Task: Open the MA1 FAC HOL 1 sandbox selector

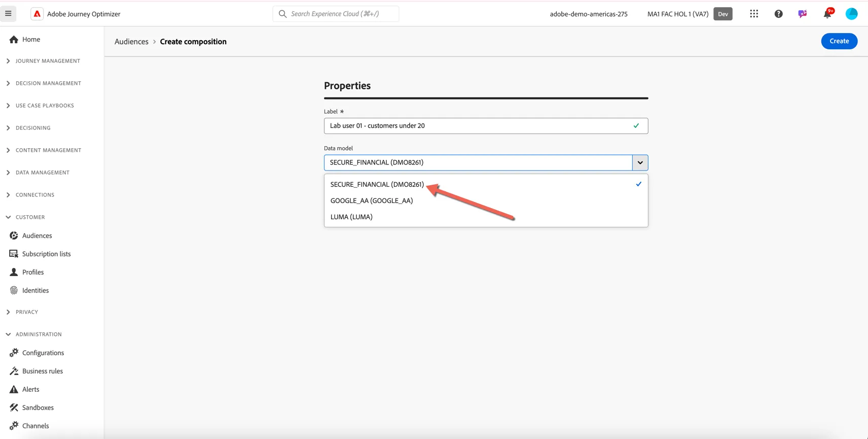Action: (678, 14)
